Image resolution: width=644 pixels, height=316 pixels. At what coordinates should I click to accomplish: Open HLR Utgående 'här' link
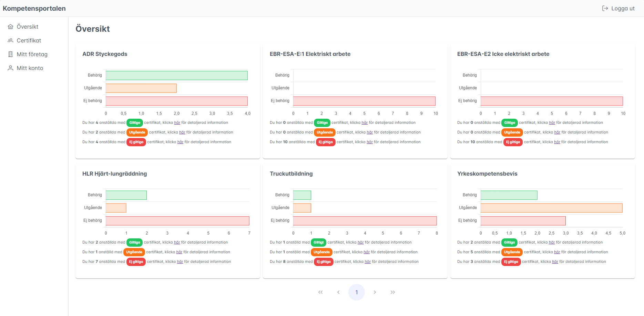(x=179, y=252)
